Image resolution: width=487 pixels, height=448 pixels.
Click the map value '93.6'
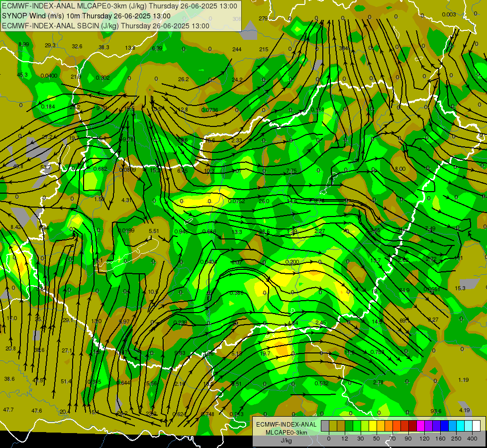pyautogui.click(x=436, y=411)
